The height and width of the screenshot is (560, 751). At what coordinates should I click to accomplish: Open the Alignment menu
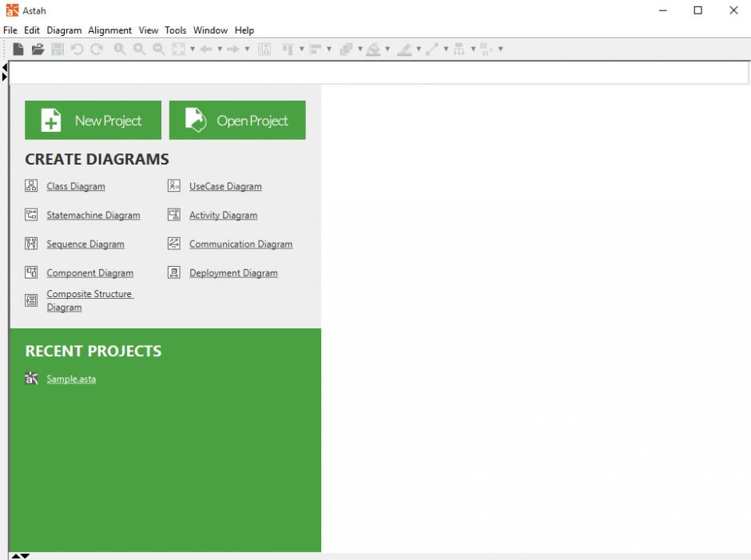[109, 30]
